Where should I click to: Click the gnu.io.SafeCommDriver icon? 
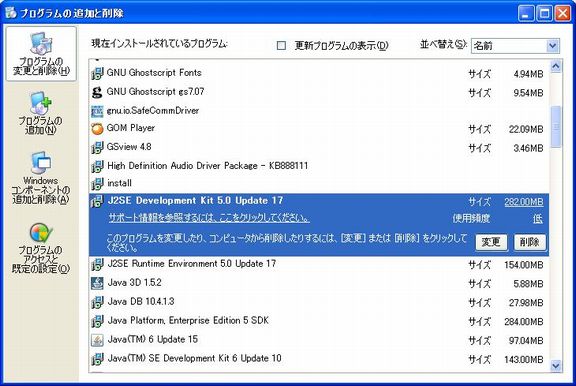[x=97, y=111]
